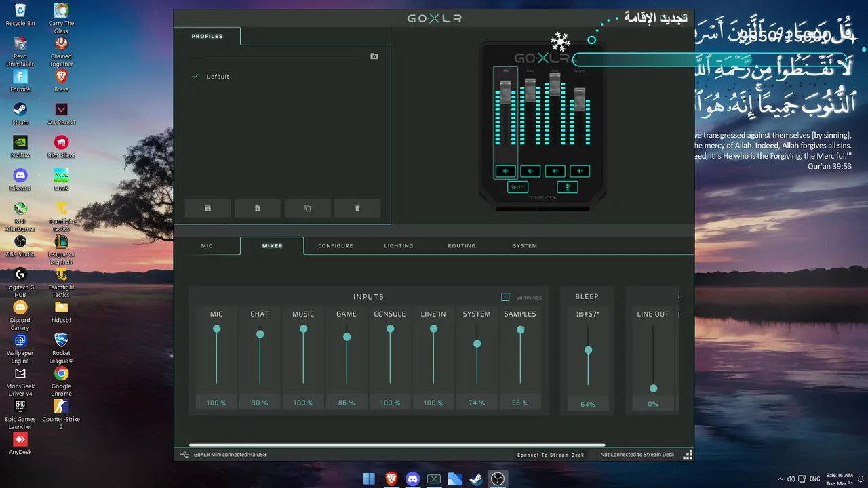This screenshot has height=488, width=868.
Task: Open the volume tray icon
Action: tap(791, 479)
